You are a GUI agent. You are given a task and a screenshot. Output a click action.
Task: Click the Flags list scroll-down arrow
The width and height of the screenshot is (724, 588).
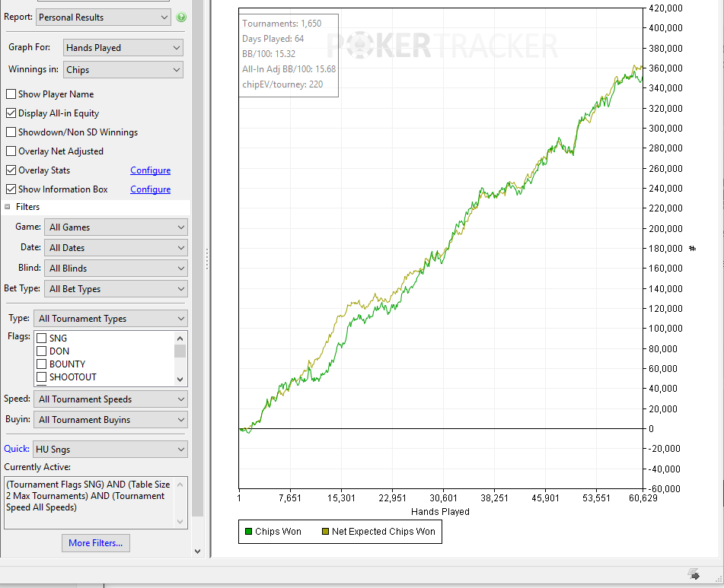[180, 379]
